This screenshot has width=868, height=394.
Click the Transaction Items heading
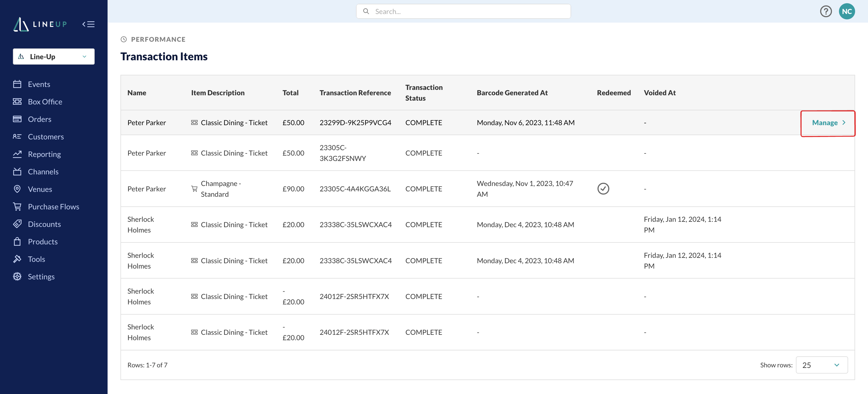(x=164, y=56)
